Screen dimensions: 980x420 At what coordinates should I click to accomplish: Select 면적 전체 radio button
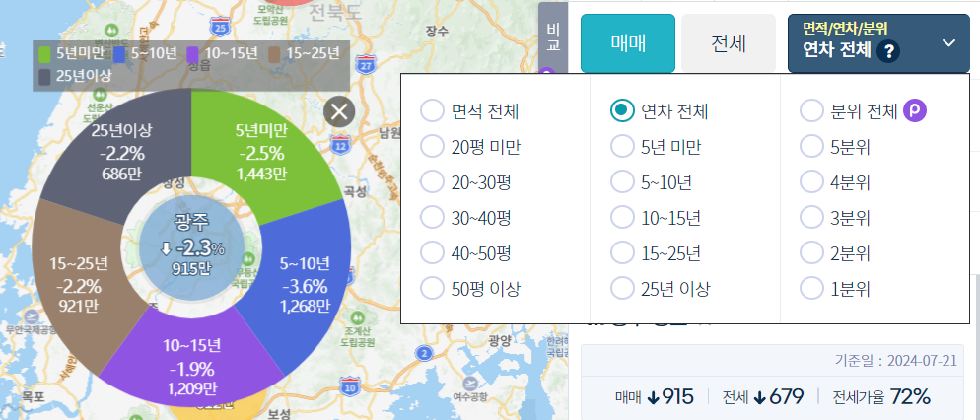469,111
